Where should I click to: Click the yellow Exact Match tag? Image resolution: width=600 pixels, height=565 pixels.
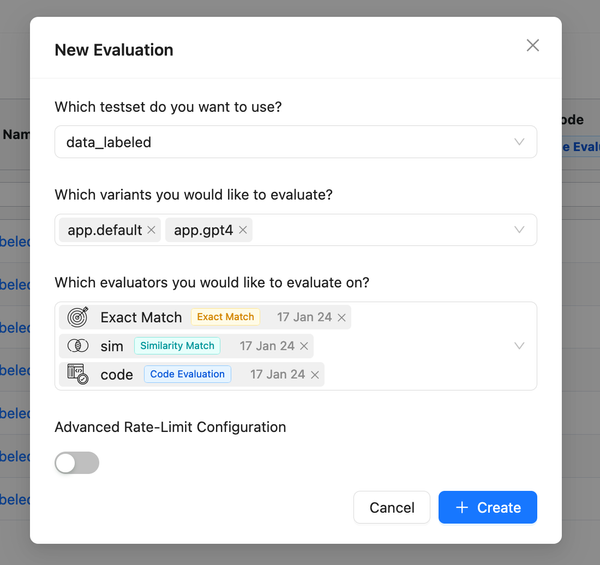click(225, 317)
